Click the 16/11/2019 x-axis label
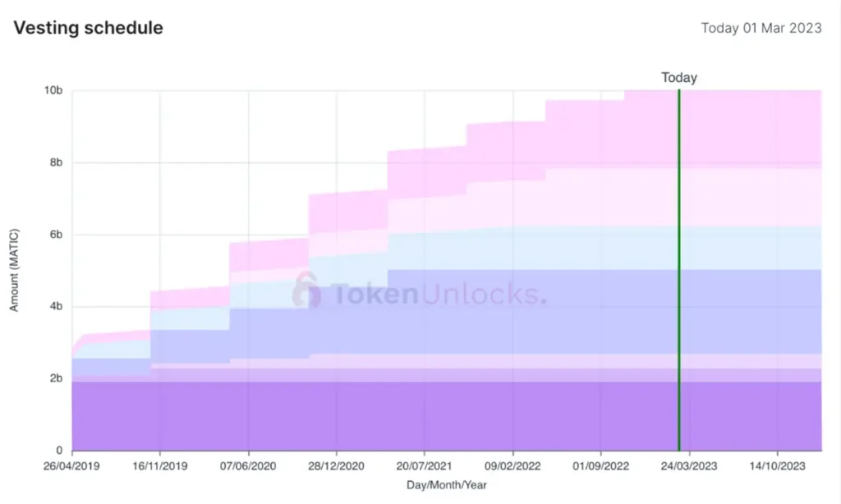Screen dimensions: 841x504 click(x=160, y=465)
